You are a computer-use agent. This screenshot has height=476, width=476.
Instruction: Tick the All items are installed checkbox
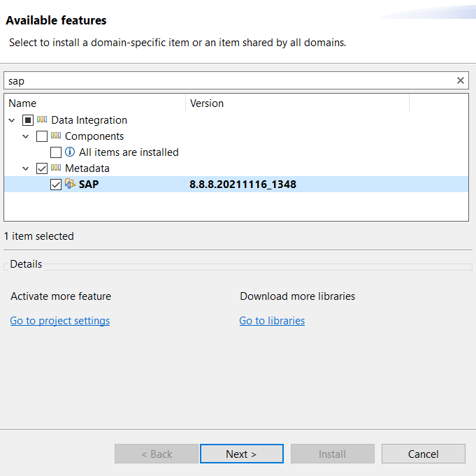(x=56, y=152)
